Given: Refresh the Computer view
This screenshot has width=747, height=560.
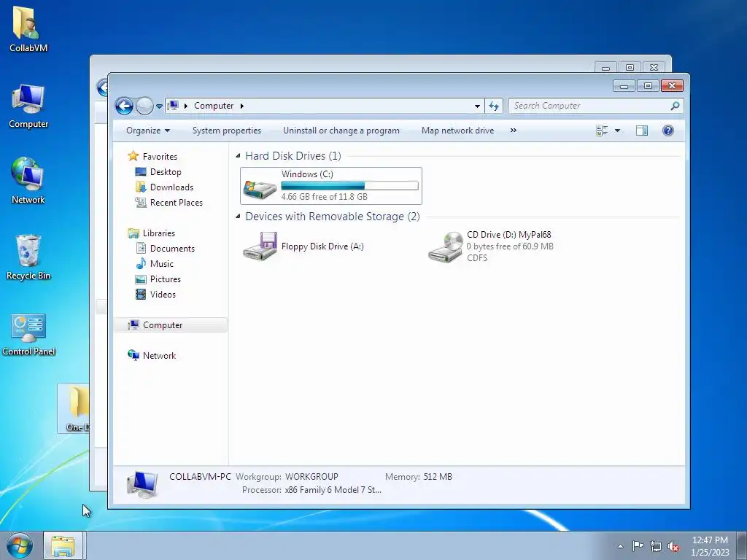Looking at the screenshot, I should [494, 106].
